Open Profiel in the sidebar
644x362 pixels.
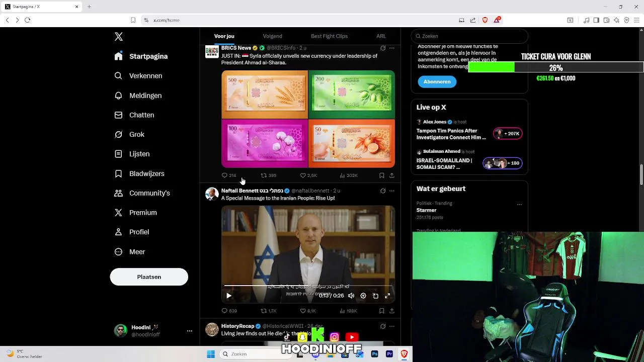(x=132, y=232)
